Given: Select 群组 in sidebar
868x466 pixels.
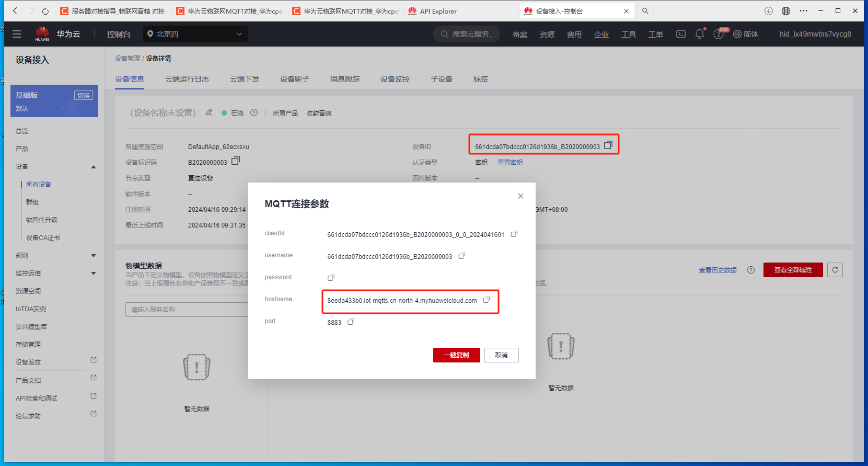Looking at the screenshot, I should click(x=32, y=202).
